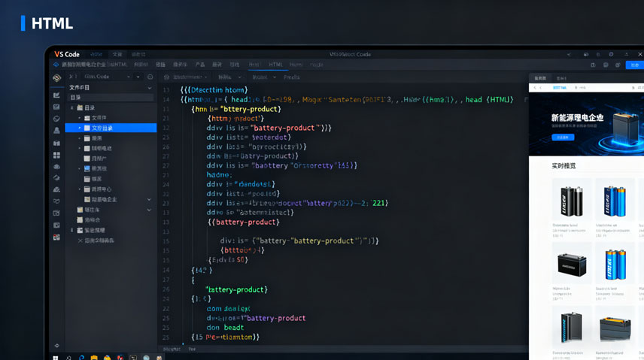Click the VS Code logo in title bar
Viewport: 644px width, 360px height.
65,54
